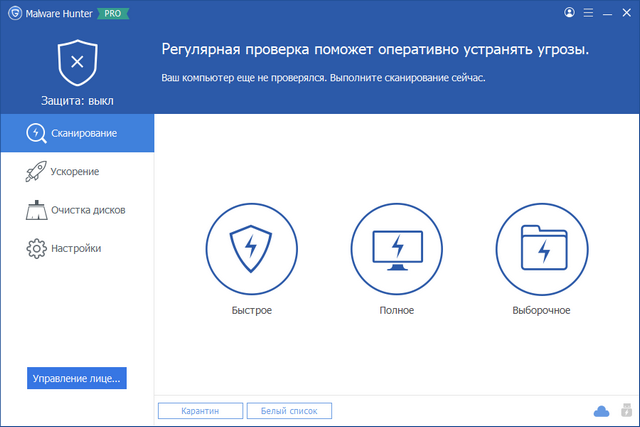Click the protection status shield with X
This screenshot has height=427, width=640.
point(77,63)
